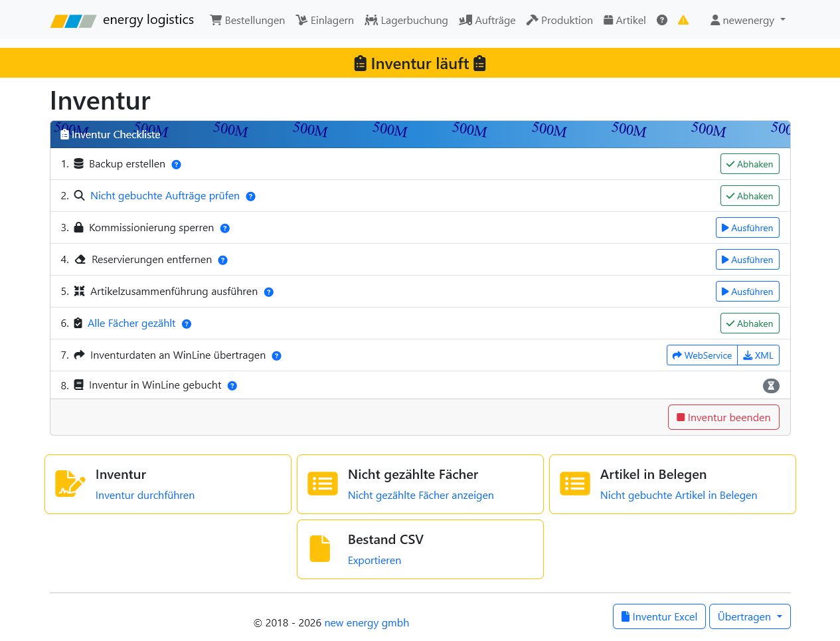The height and width of the screenshot is (641, 840).
Task: Open Lagerbuchung in the navbar
Action: [406, 20]
